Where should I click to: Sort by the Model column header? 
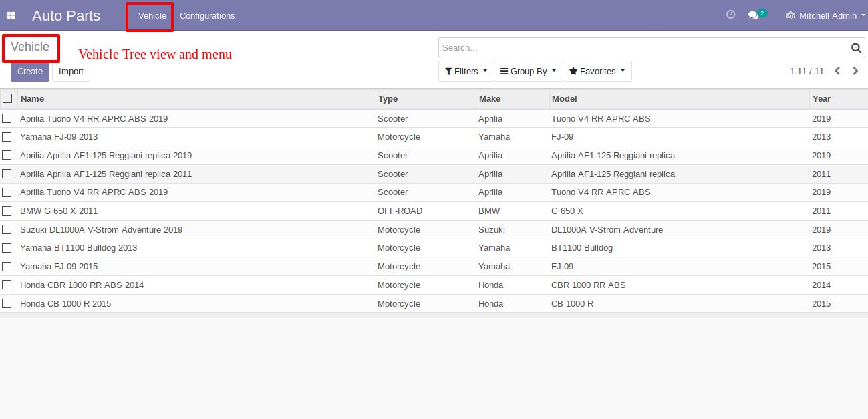tap(679, 98)
